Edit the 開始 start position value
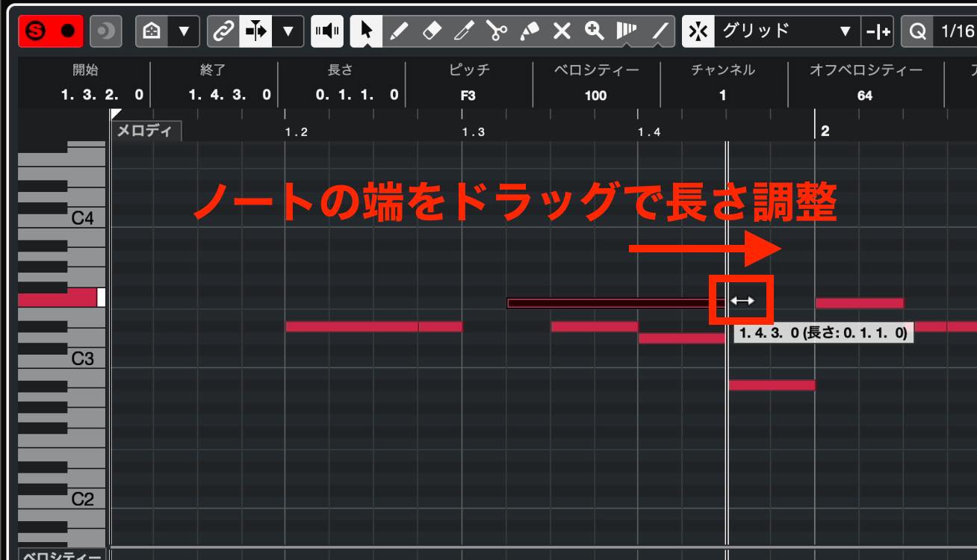The height and width of the screenshot is (560, 977). point(102,96)
